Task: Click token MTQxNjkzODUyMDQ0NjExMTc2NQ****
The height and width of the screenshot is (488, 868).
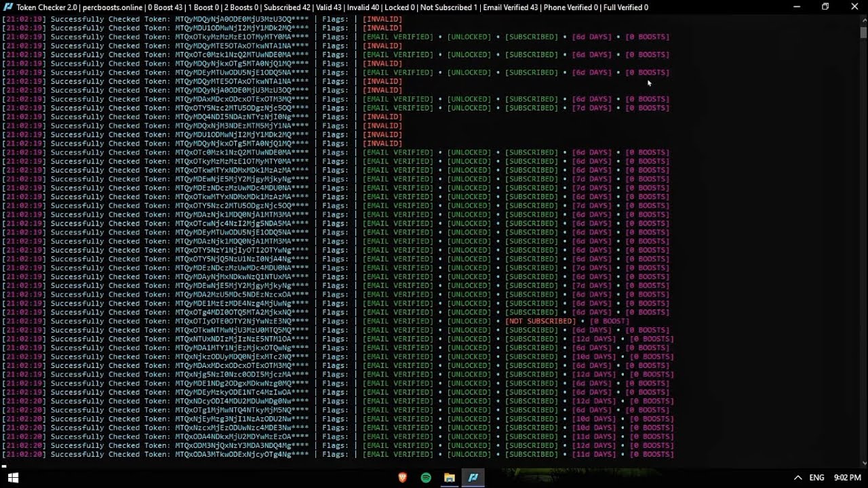Action: coord(242,357)
